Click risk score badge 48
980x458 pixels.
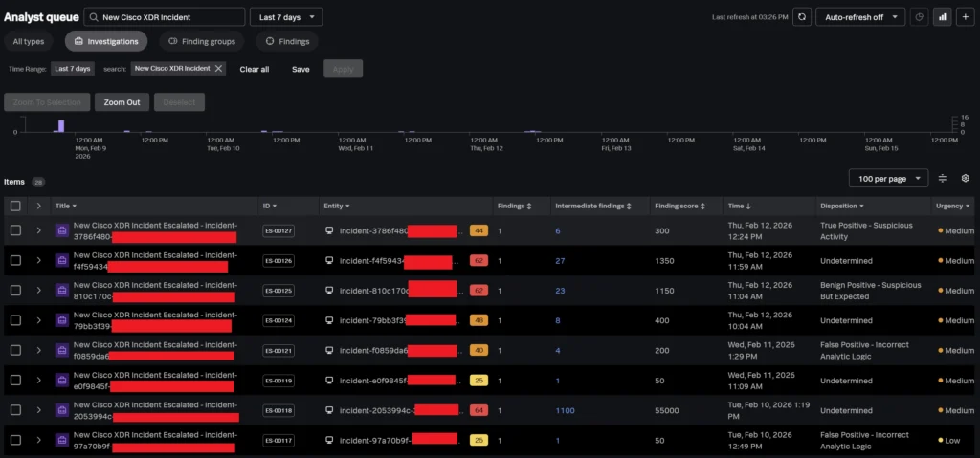tap(479, 320)
